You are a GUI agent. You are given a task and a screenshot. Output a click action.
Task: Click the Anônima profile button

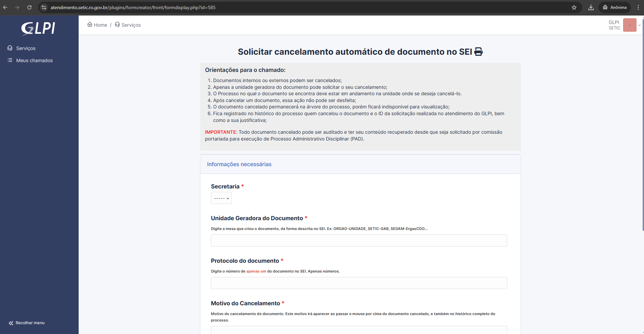tap(615, 7)
